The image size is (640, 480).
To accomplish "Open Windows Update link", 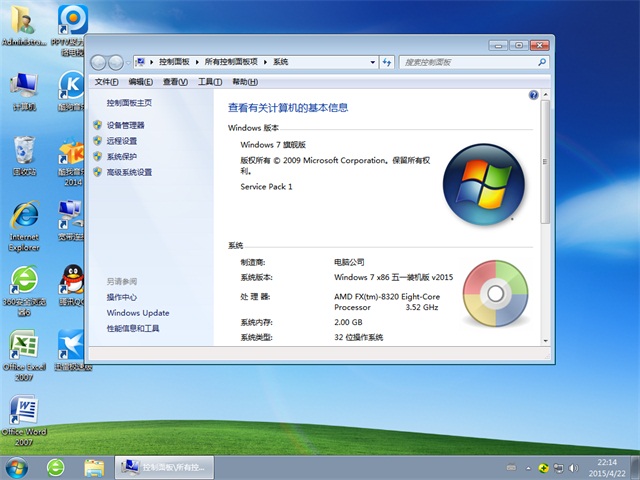I will pyautogui.click(x=138, y=313).
